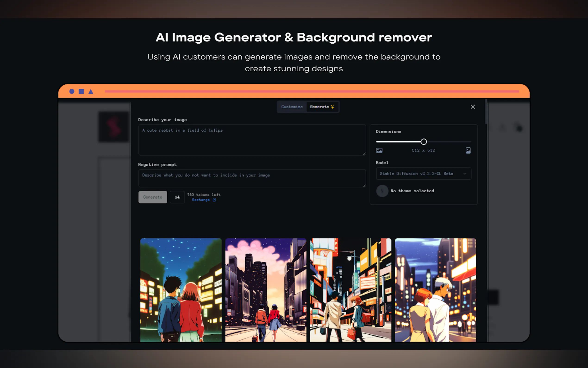Select the Generate tab with sparkle
This screenshot has width=588, height=368.
[x=322, y=107]
